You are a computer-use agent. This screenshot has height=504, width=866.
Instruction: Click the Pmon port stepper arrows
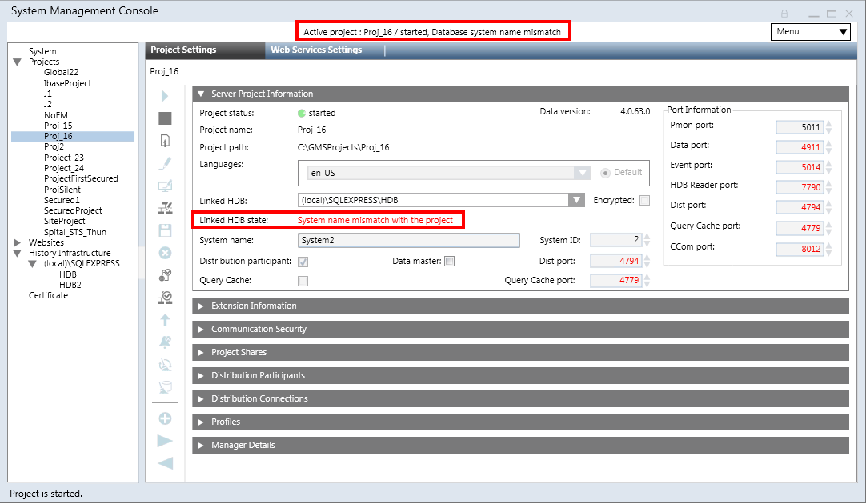point(829,126)
